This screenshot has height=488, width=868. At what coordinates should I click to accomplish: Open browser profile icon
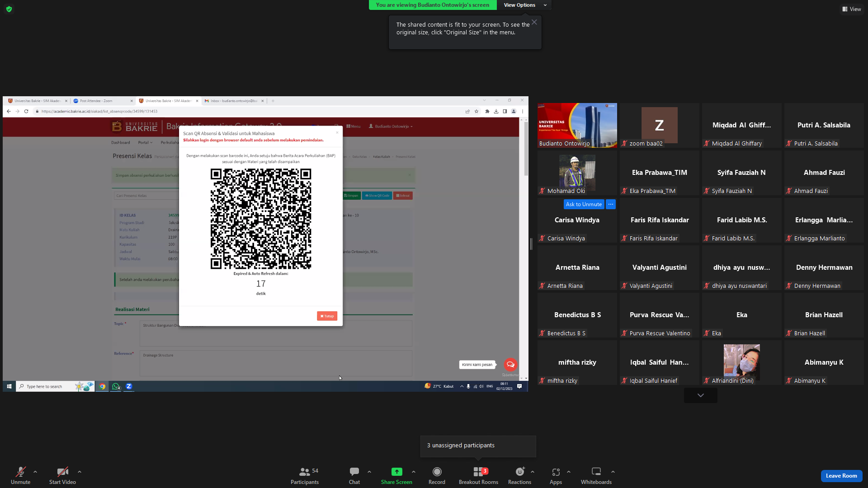point(514,111)
